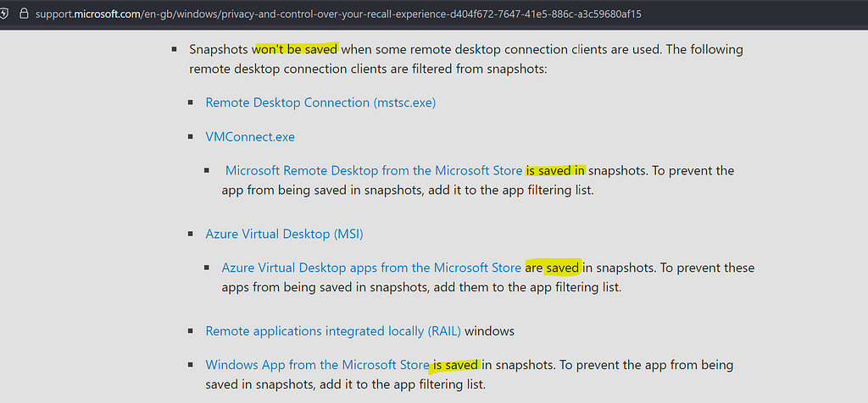Image resolution: width=868 pixels, height=403 pixels.
Task: Follow Microsoft Remote Desktop from the Microsoft Store link
Action: pyautogui.click(x=374, y=170)
